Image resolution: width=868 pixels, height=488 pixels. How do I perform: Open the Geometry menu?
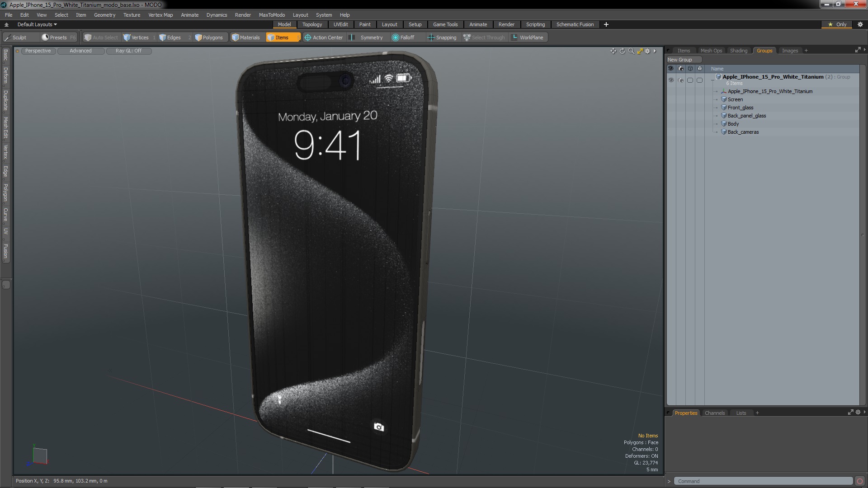click(x=104, y=15)
